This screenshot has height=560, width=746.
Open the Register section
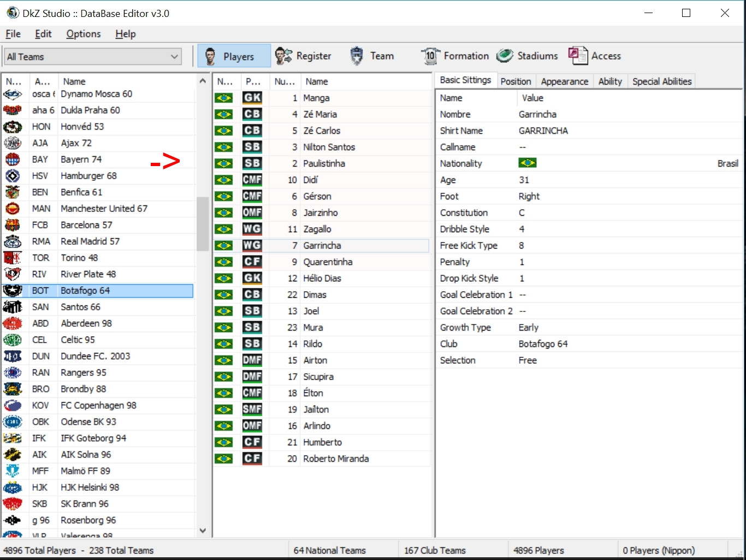tap(303, 56)
